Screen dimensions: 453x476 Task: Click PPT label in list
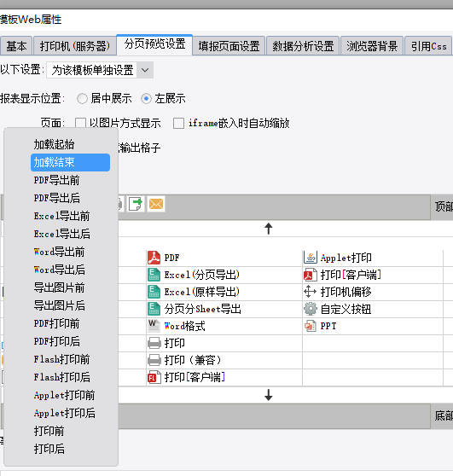click(x=328, y=326)
